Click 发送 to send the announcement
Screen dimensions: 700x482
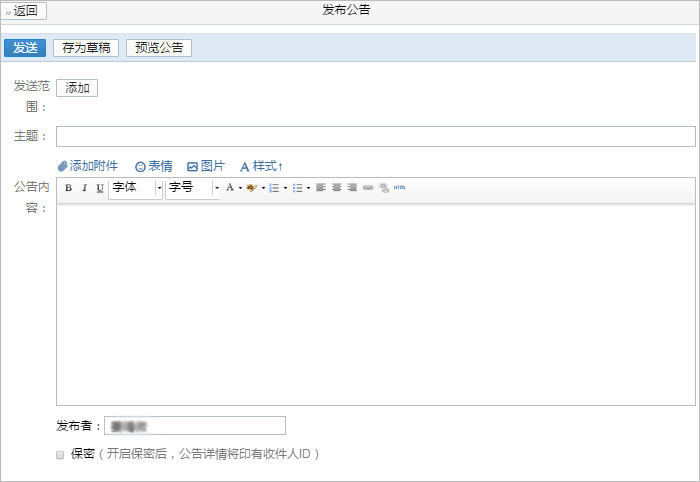pyautogui.click(x=25, y=48)
